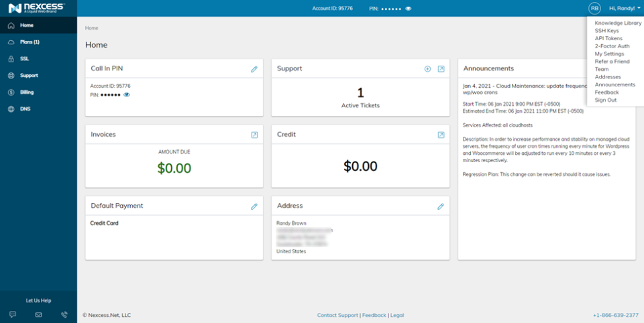The width and height of the screenshot is (644, 323).
Task: Edit Address using pencil icon
Action: (x=441, y=206)
